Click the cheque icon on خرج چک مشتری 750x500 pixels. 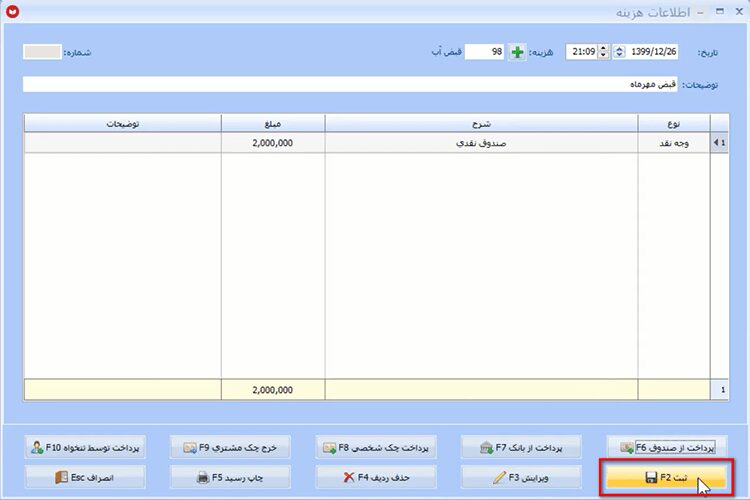point(190,448)
